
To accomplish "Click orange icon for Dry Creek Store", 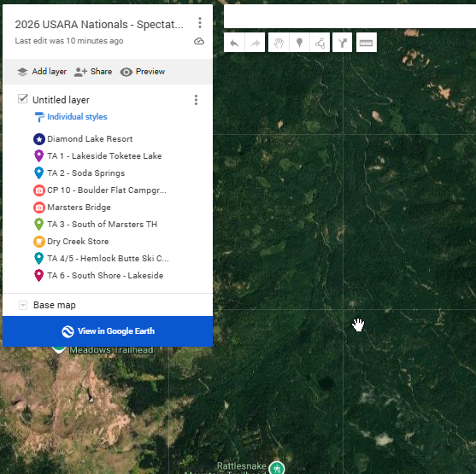I will tap(38, 242).
